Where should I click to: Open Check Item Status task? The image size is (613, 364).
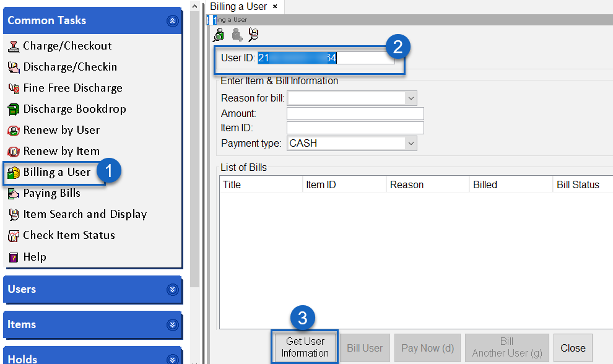(x=69, y=236)
